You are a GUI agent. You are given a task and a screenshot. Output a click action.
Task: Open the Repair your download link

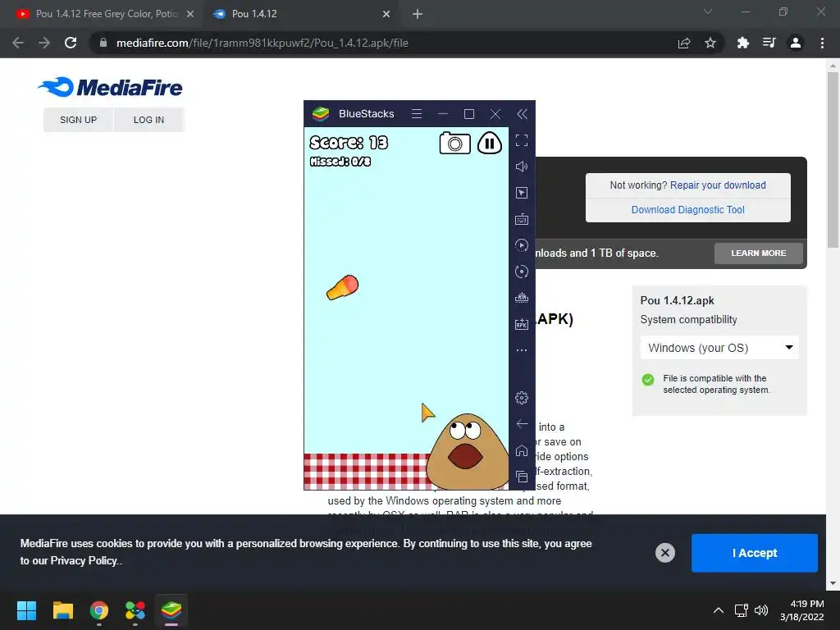[718, 185]
